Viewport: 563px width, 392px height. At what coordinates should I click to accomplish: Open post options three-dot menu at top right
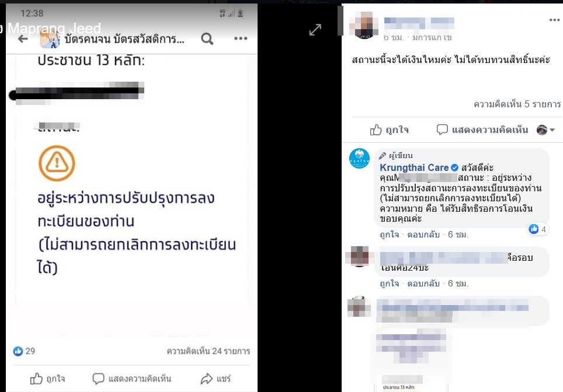click(555, 20)
